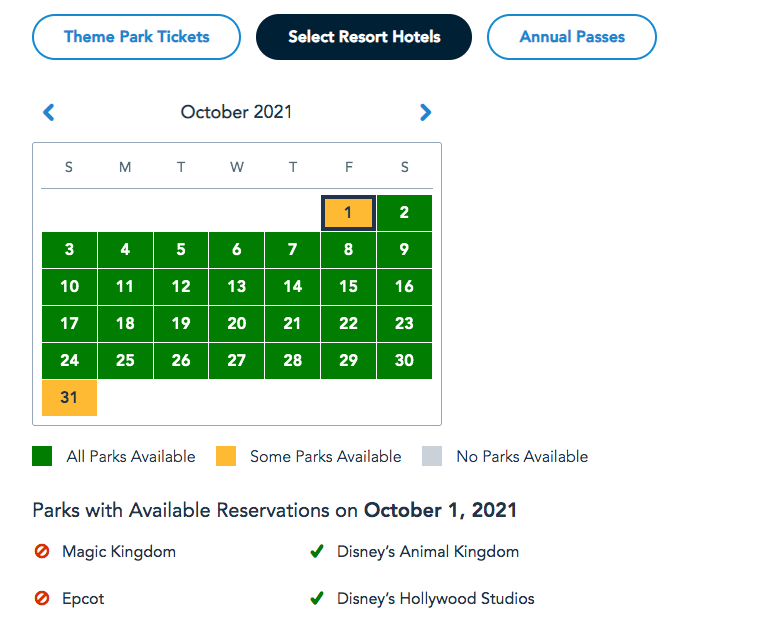Click the unavailable icon beside Magic Kingdom
Image resolution: width=757 pixels, height=638 pixels.
(x=42, y=551)
